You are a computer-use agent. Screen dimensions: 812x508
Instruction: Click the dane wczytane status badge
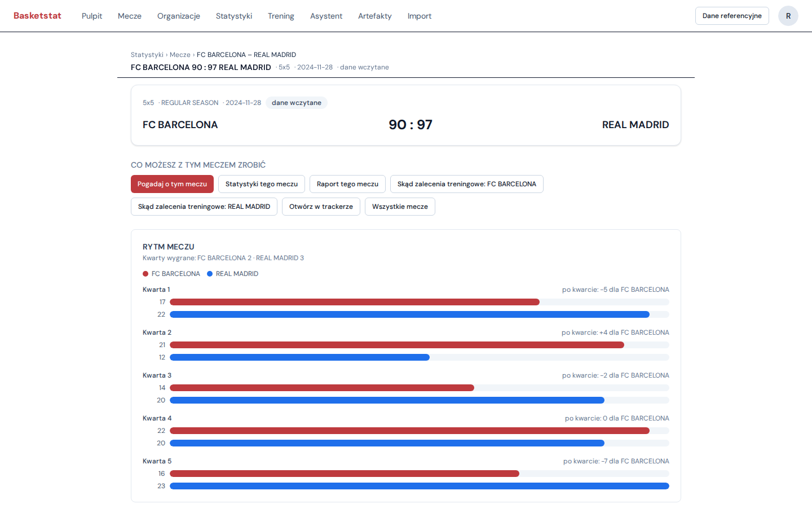pyautogui.click(x=297, y=103)
